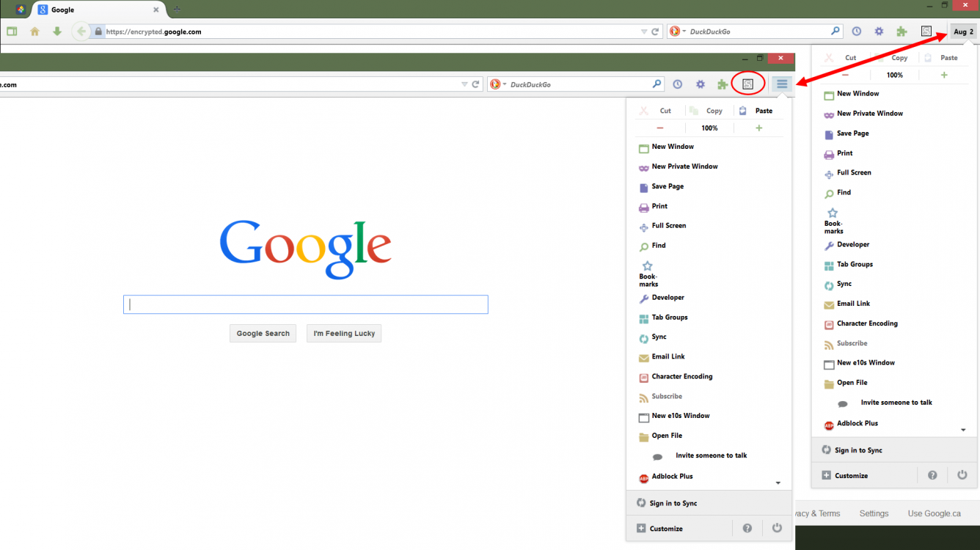Image resolution: width=980 pixels, height=550 pixels.
Task: Click search magnifier in back window search box
Action: (x=835, y=32)
